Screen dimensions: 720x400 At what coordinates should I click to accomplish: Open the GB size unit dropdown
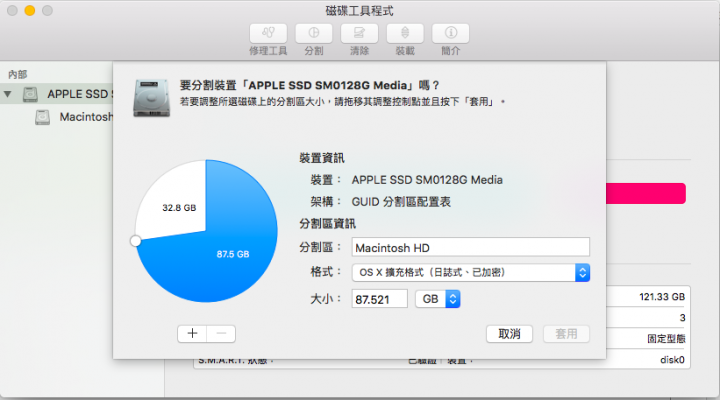[x=438, y=299]
